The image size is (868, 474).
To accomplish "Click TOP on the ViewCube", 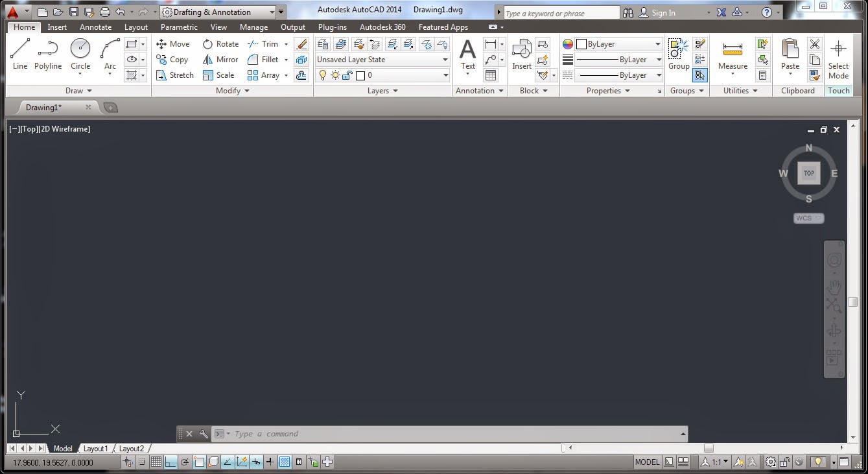I will tap(808, 173).
